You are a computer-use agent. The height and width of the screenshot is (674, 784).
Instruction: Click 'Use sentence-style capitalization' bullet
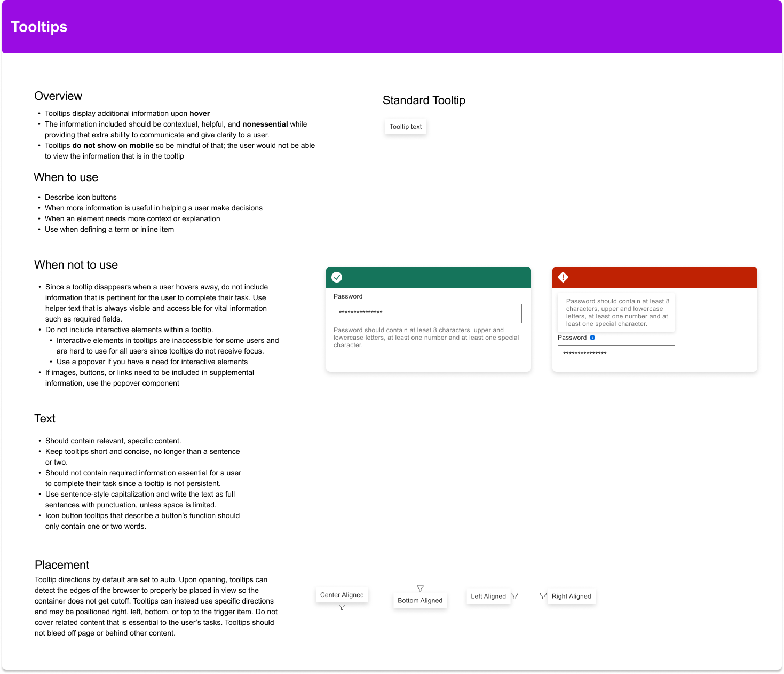click(140, 499)
